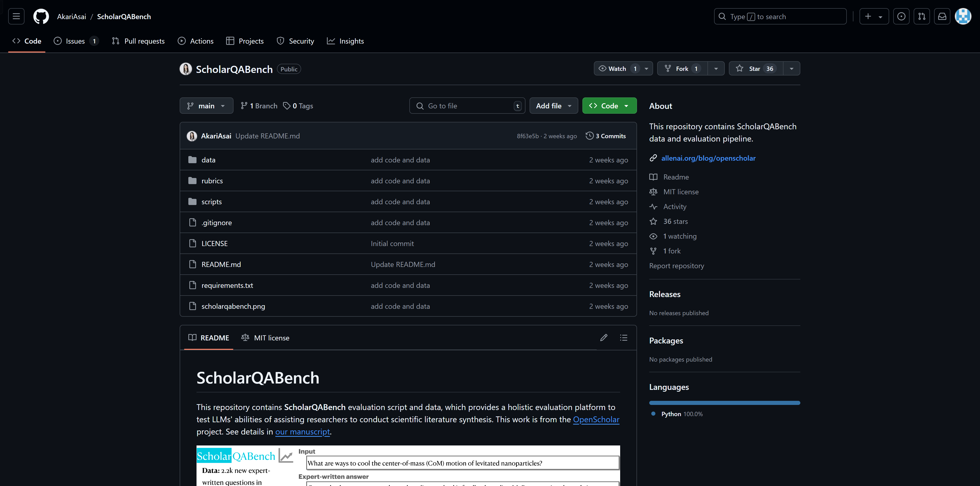The width and height of the screenshot is (980, 486).
Task: Open requirements.txt file
Action: tap(227, 285)
